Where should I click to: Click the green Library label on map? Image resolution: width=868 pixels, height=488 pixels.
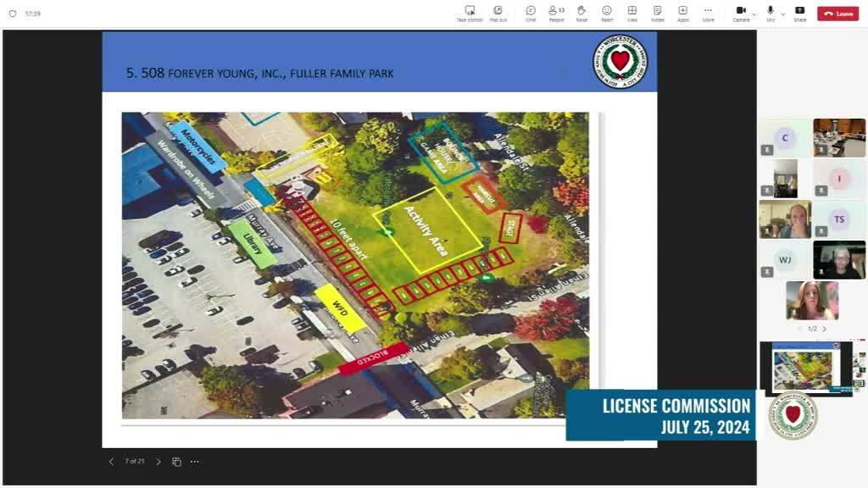pos(253,244)
